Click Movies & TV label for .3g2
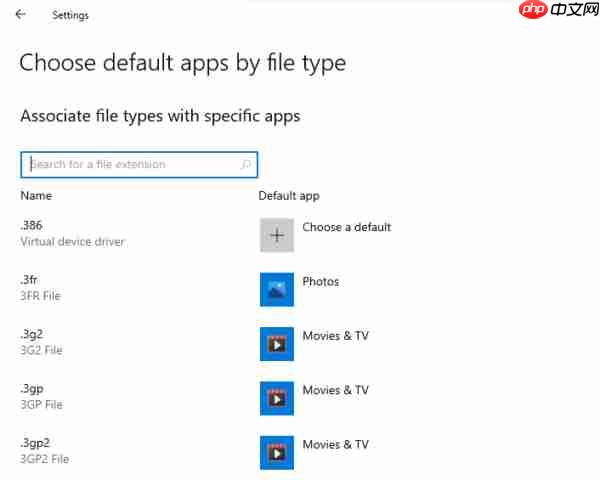This screenshot has height=480, width=600. (335, 336)
